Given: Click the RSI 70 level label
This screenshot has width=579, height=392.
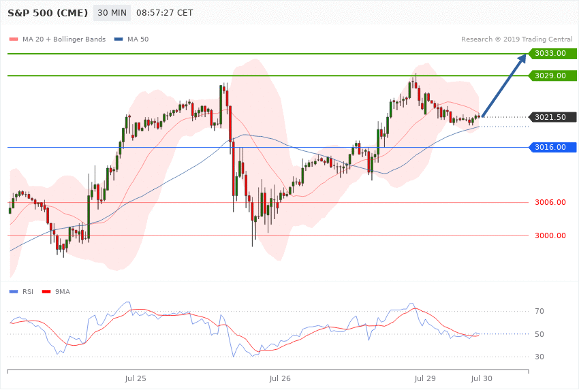Looking at the screenshot, I should point(539,311).
